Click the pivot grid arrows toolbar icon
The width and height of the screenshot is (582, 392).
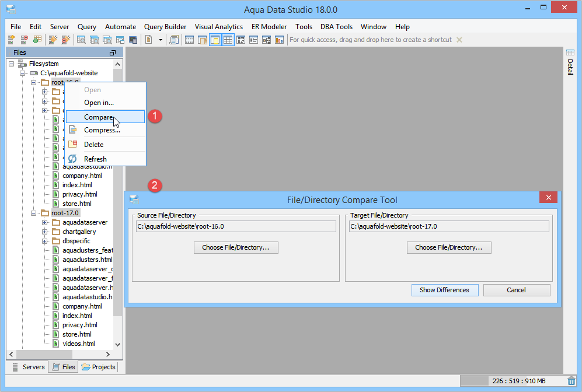point(241,40)
